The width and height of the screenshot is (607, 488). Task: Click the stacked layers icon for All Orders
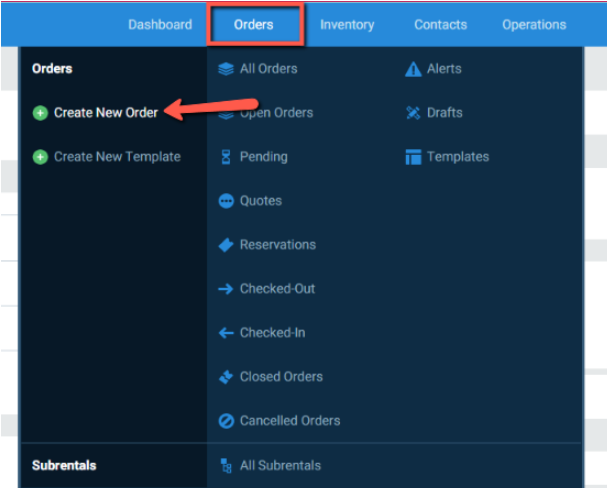tap(226, 69)
